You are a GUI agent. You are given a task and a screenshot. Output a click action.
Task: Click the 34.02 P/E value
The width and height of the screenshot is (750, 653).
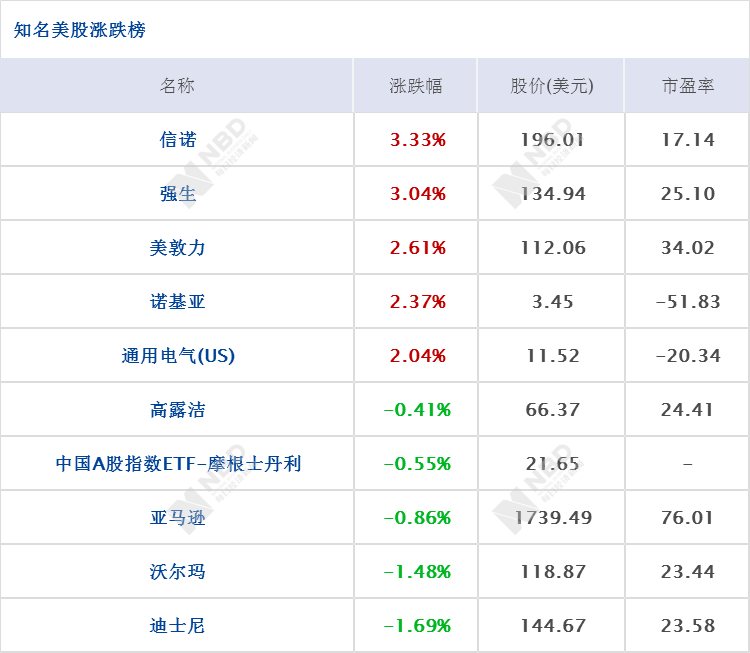pos(688,248)
